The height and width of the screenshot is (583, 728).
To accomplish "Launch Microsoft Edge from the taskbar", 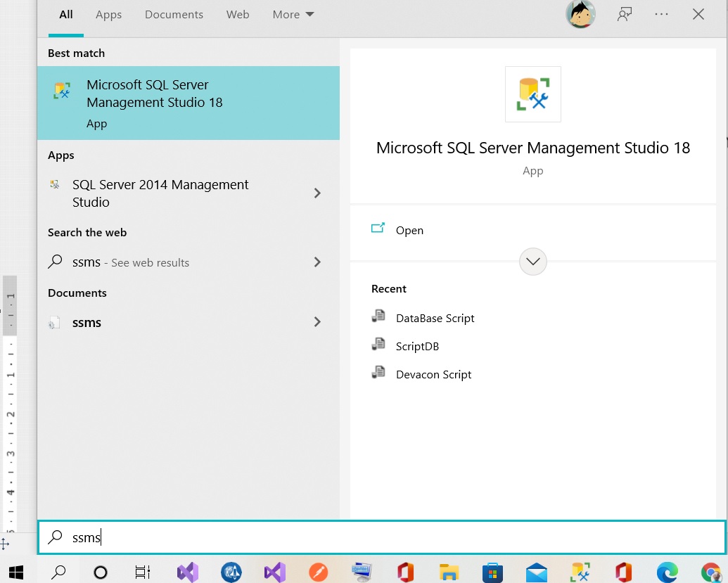I will [668, 572].
